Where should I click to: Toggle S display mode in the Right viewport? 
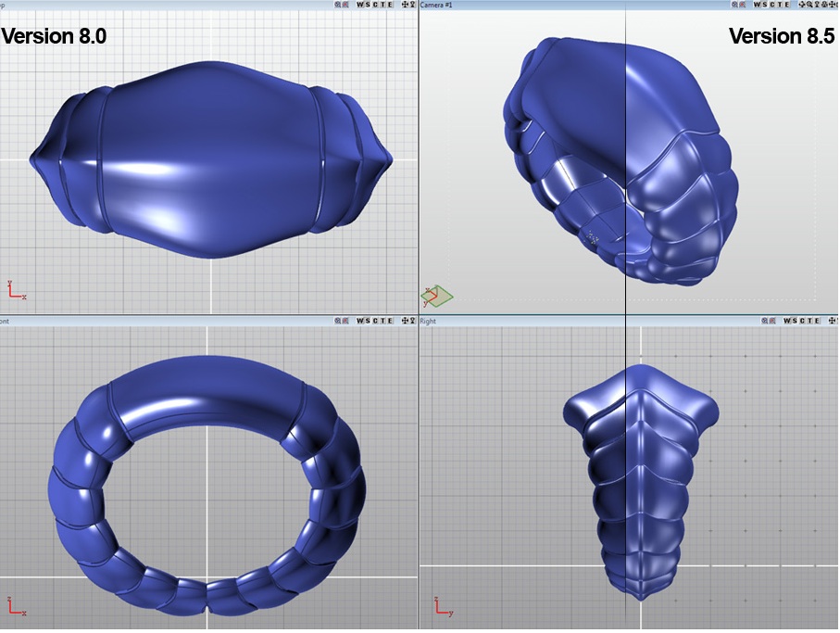coord(795,321)
